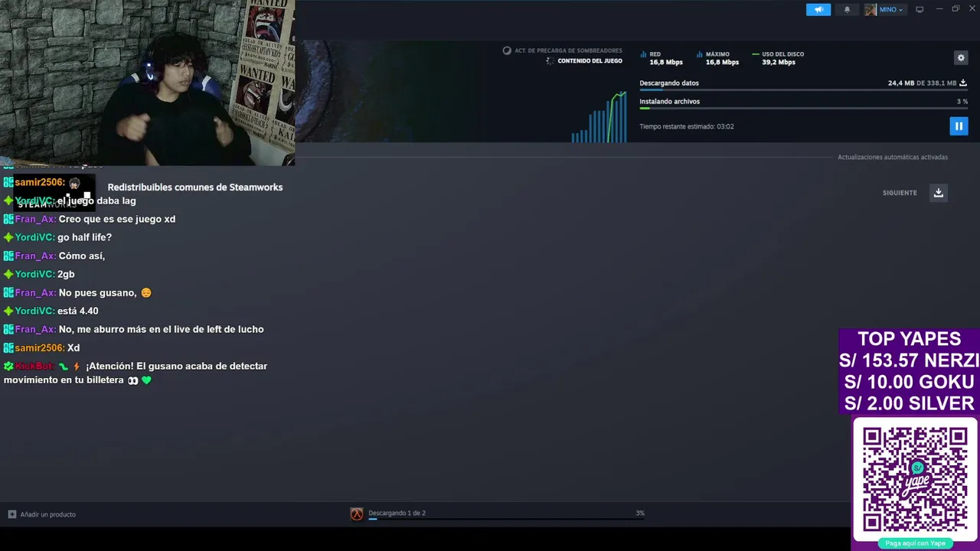
Task: Click S/ 10.00 GOKU donation line
Action: coord(909,382)
